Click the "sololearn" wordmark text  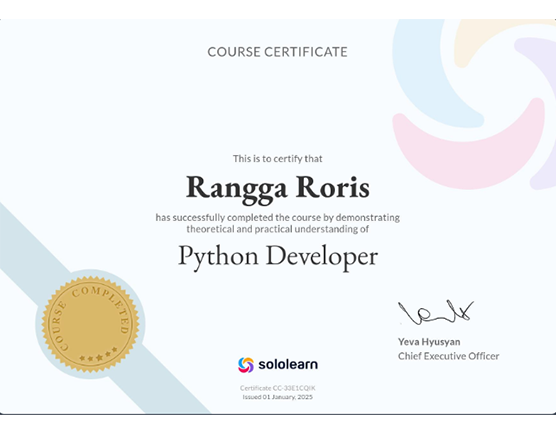[x=288, y=364]
